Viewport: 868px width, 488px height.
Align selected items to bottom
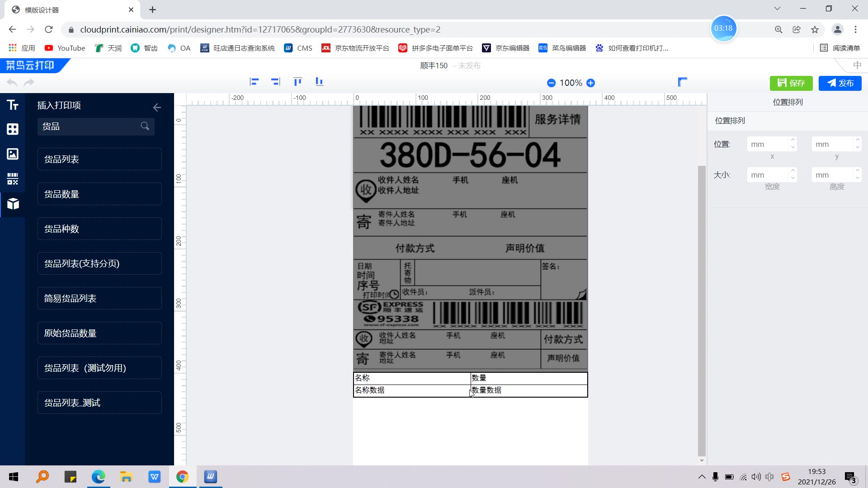tap(319, 82)
